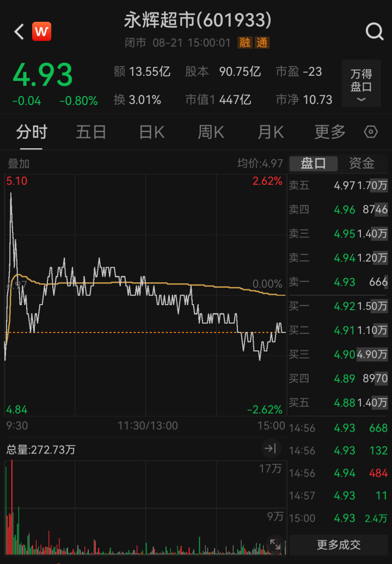Tap the 市盈 -23 PE value

pyautogui.click(x=299, y=71)
